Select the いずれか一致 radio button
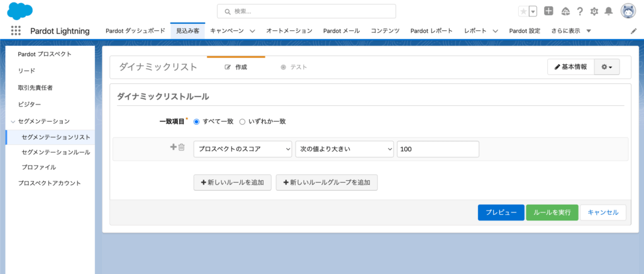The width and height of the screenshot is (644, 274). tap(242, 122)
